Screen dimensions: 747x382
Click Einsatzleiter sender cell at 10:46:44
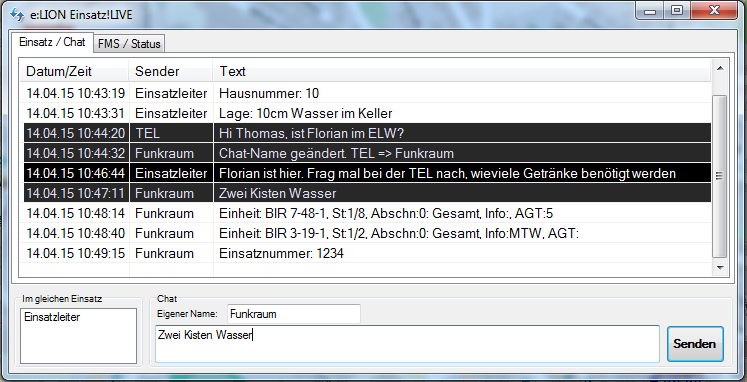click(x=171, y=173)
